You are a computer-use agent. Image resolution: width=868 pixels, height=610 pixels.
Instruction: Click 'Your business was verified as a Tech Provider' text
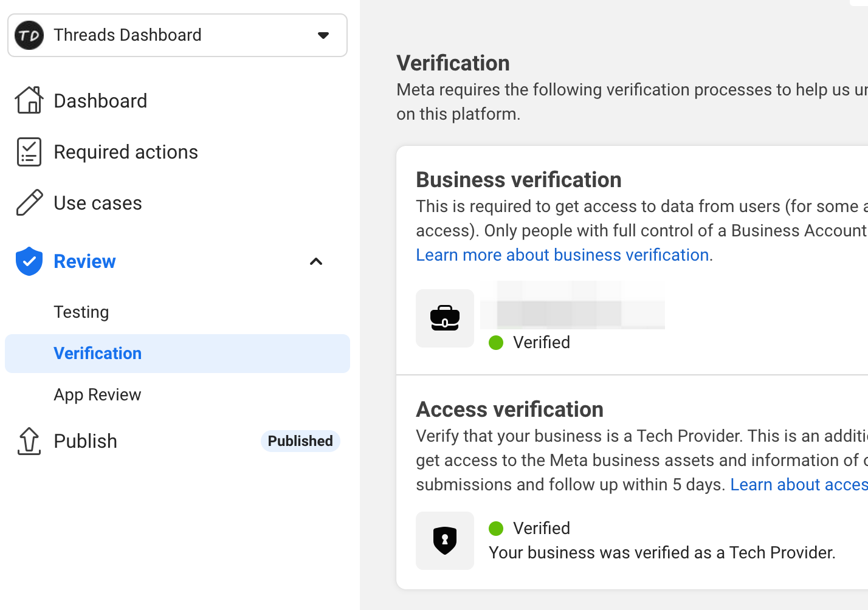[x=663, y=553]
